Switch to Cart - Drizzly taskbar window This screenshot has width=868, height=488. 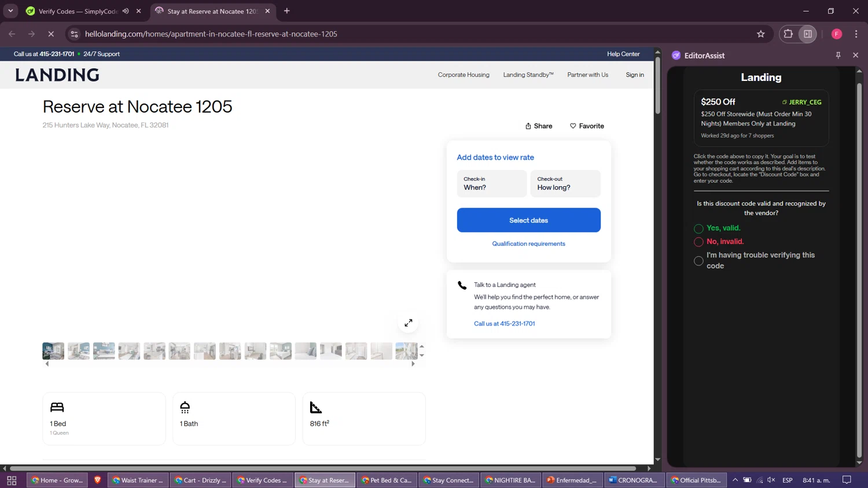200,480
